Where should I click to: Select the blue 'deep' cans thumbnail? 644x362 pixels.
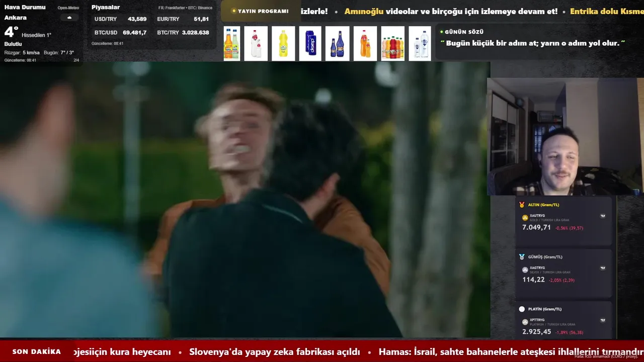click(310, 44)
